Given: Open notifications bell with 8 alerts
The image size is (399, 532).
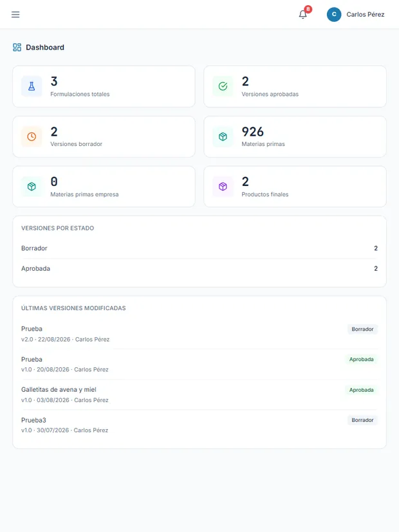Looking at the screenshot, I should coord(303,14).
